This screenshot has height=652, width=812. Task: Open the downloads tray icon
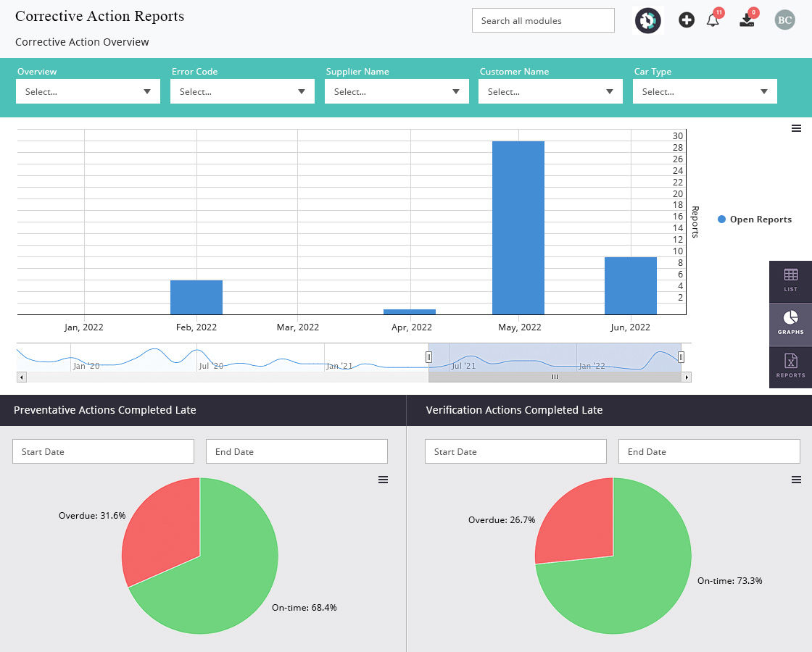747,21
